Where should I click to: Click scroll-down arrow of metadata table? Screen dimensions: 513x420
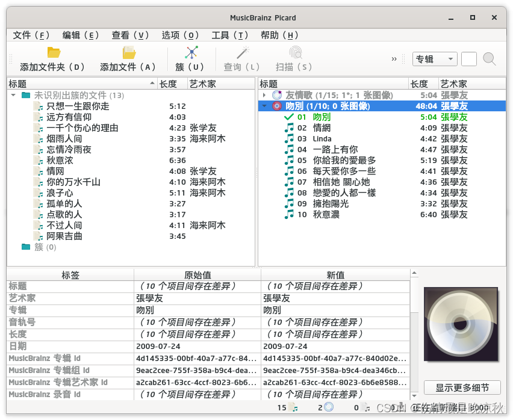pos(414,396)
